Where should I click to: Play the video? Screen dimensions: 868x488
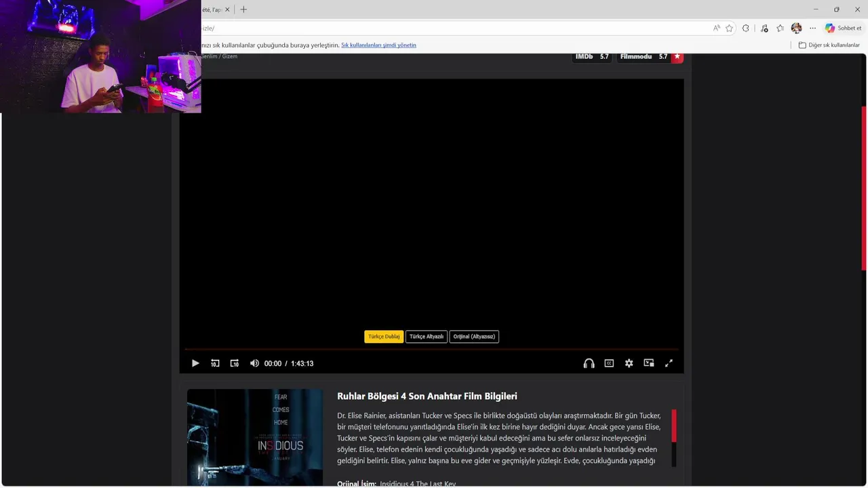(x=195, y=363)
